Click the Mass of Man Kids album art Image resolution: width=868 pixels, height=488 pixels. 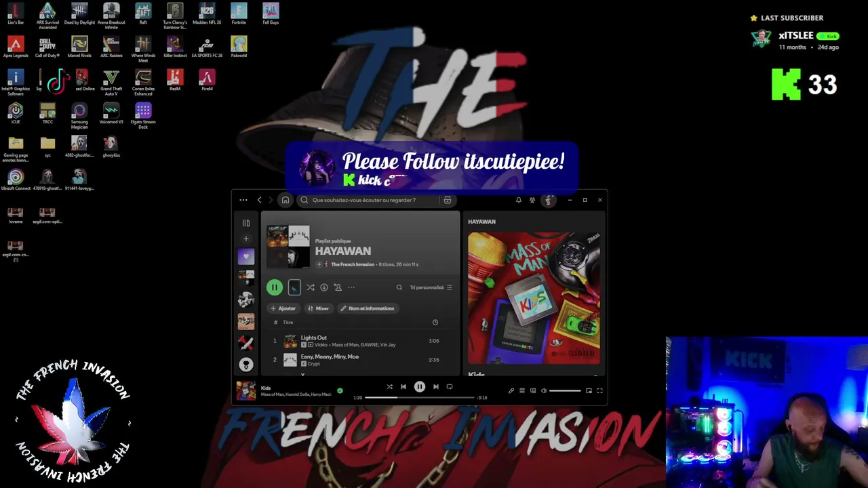click(534, 298)
